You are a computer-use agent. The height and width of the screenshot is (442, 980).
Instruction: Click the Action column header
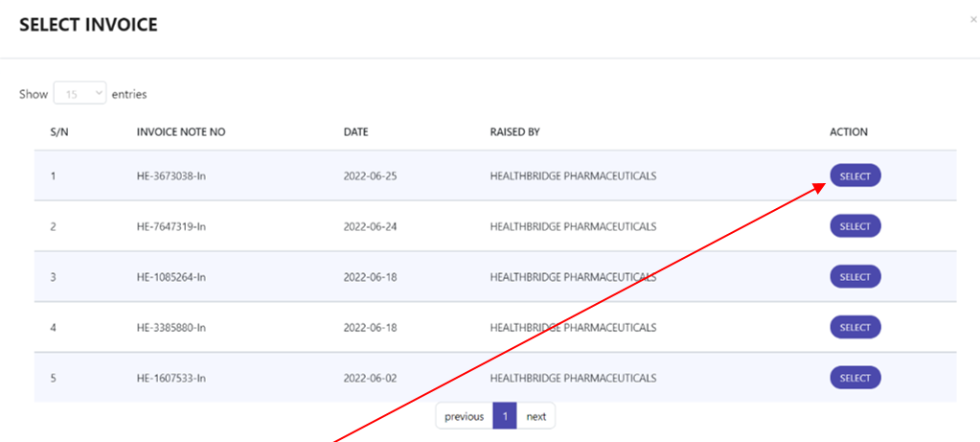pyautogui.click(x=849, y=132)
